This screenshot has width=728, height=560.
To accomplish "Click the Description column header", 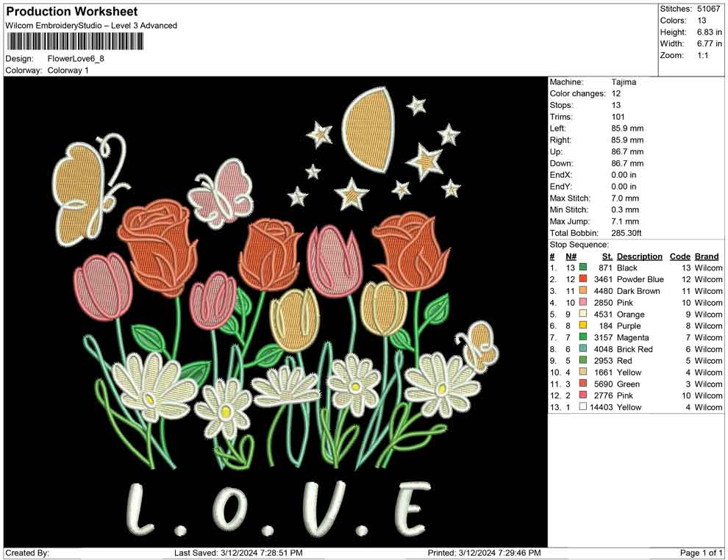I will [639, 256].
